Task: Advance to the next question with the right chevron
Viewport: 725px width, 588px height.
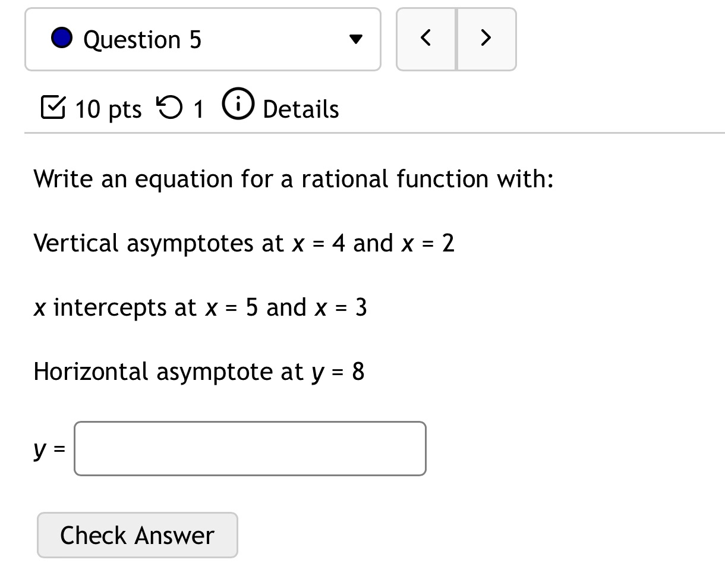Action: (486, 38)
